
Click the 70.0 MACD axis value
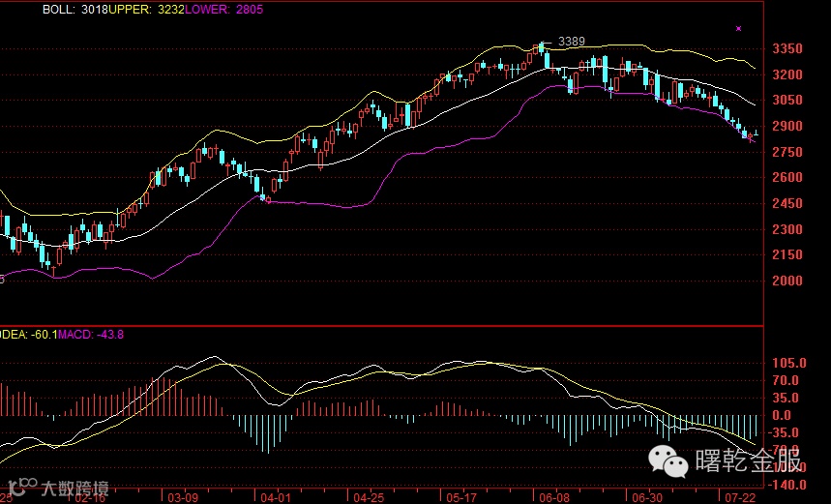(786, 380)
